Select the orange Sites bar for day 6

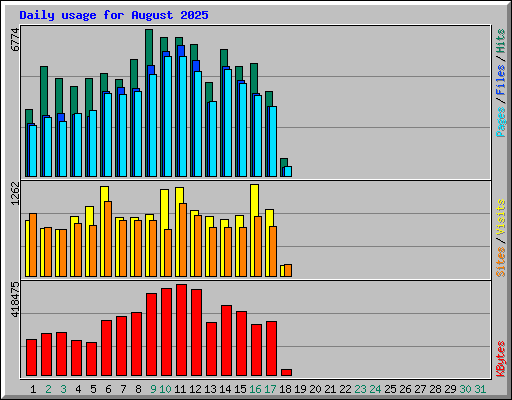(x=108, y=239)
